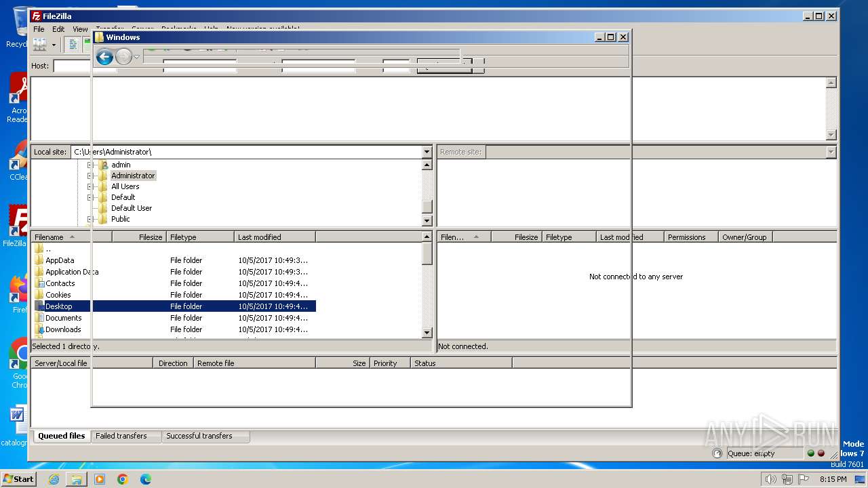Open the File menu in FileZilla
868x488 pixels.
point(39,29)
